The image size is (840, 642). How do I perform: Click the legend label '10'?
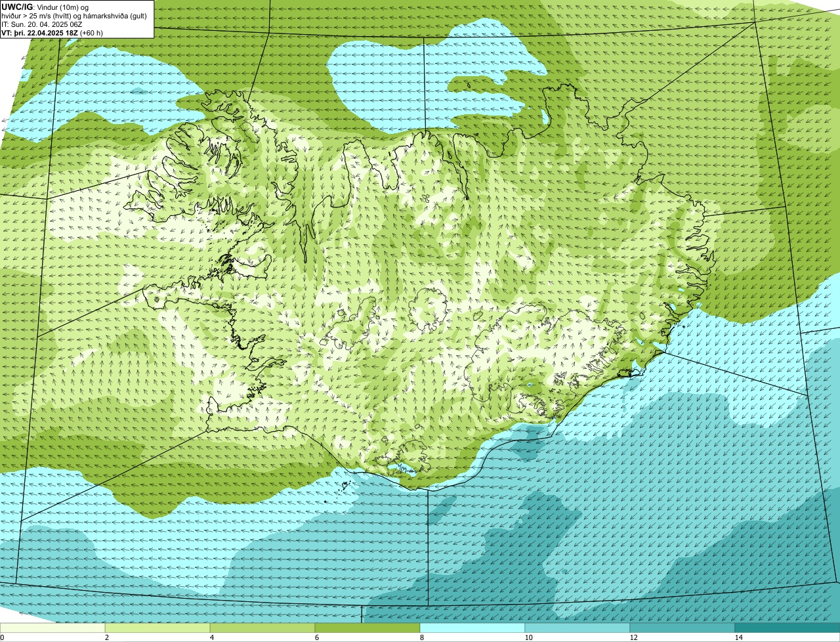point(528,637)
